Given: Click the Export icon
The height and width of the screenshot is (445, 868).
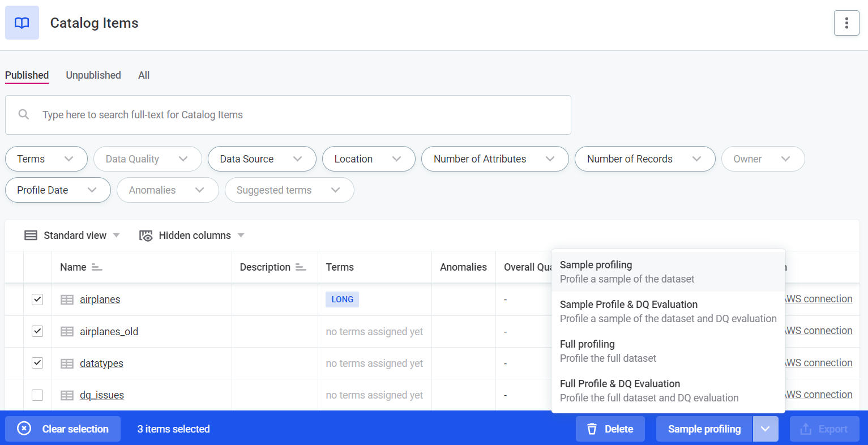Looking at the screenshot, I should (x=805, y=429).
